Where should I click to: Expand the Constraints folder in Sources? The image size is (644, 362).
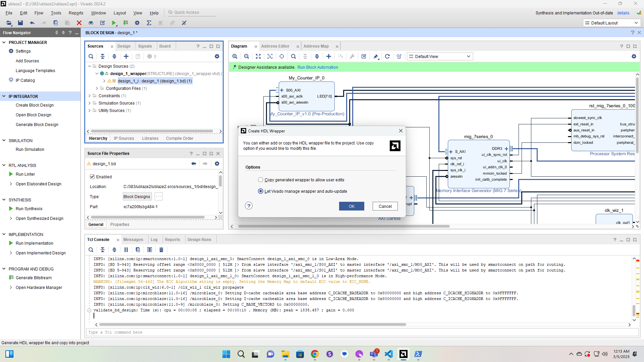pyautogui.click(x=90, y=96)
